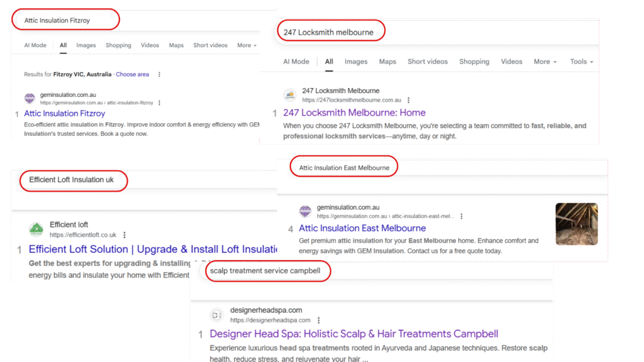This screenshot has width=644, height=362.
Task: Expand More dropdown in Attic Insulation Fitzroy search
Action: (x=247, y=45)
